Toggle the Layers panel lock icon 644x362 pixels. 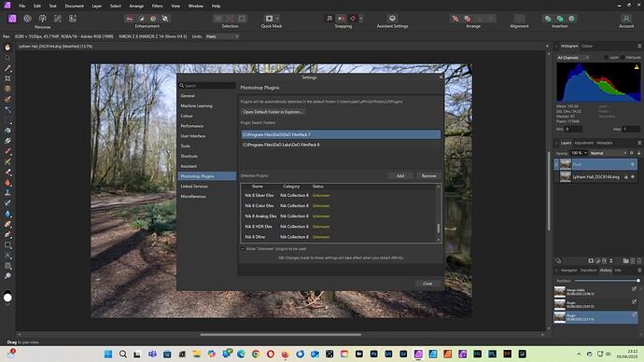638,153
